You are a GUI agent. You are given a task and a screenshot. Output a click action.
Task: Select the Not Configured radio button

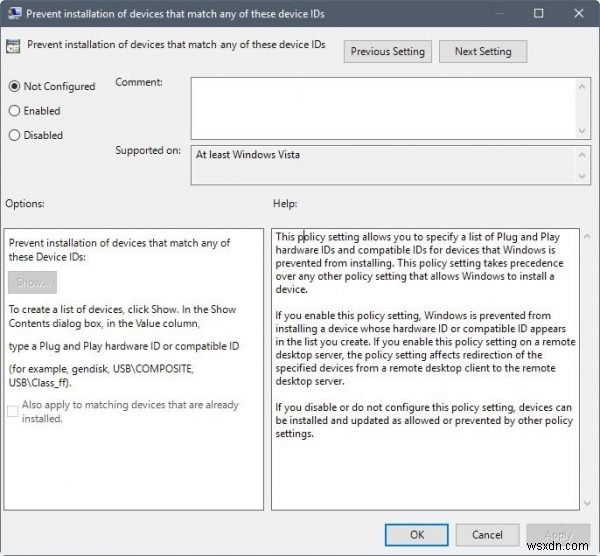point(14,86)
